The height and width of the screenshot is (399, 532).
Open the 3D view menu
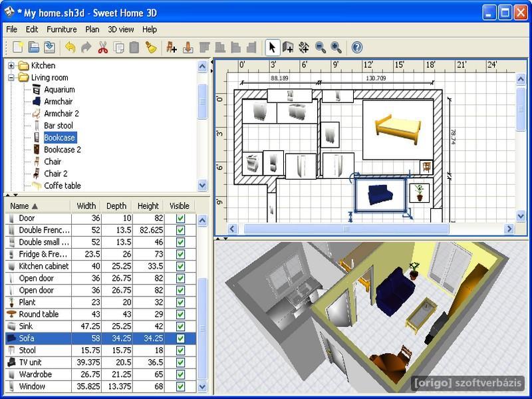pos(121,29)
